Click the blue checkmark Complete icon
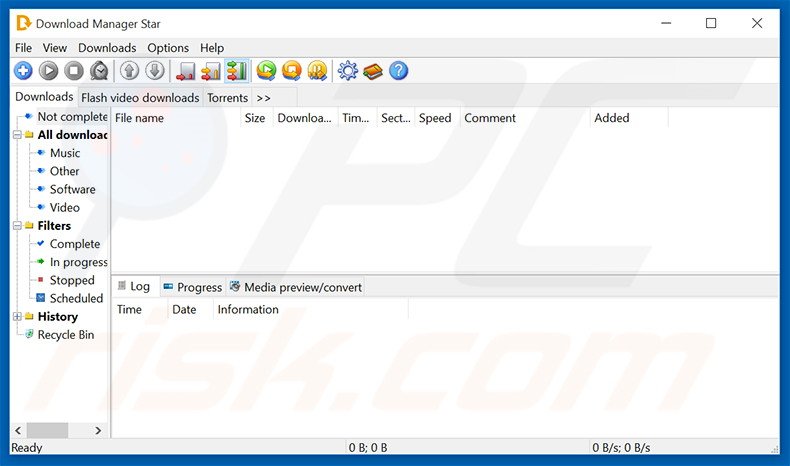 41,243
